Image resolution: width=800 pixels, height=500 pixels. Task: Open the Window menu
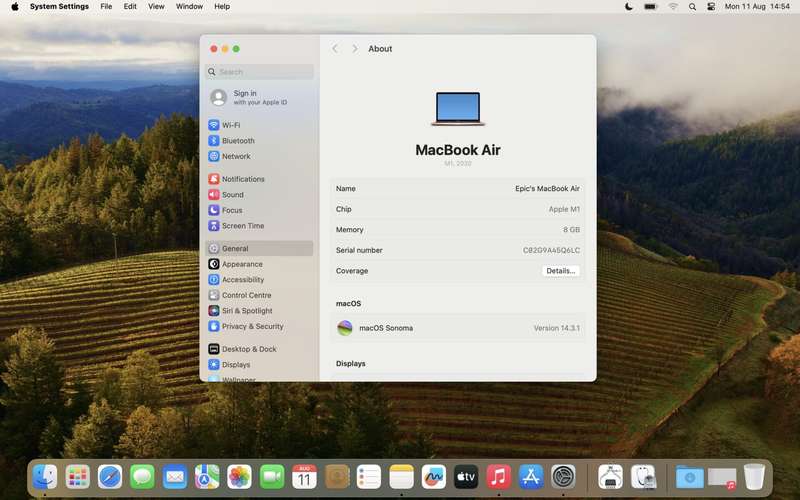click(x=189, y=7)
